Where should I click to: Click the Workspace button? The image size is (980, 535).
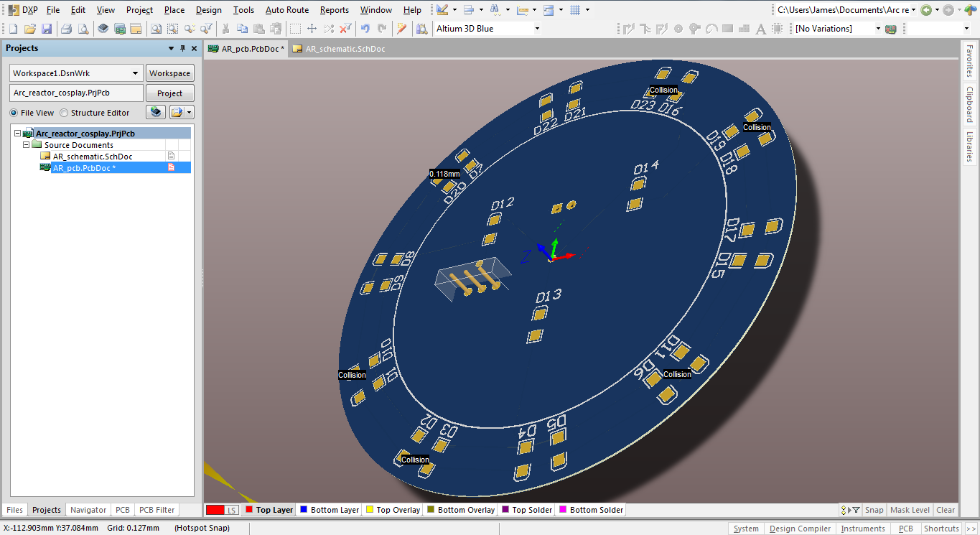[170, 73]
